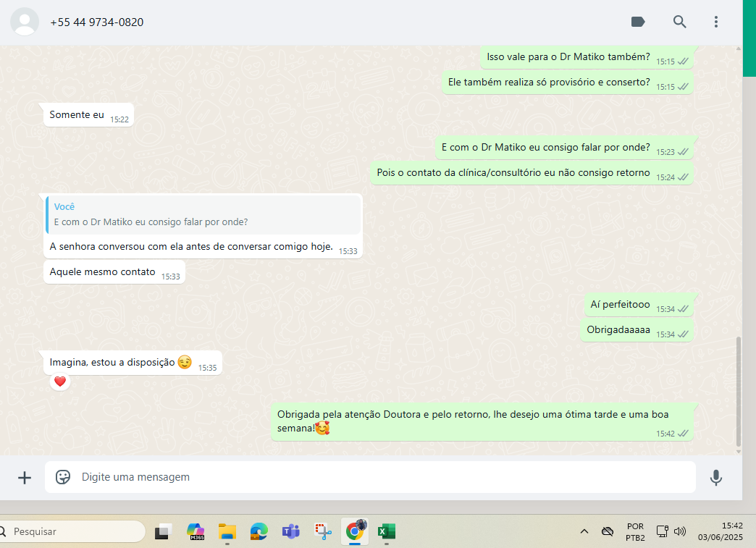The image size is (756, 548).
Task: Open Task View on the taskbar
Action: coord(164,531)
